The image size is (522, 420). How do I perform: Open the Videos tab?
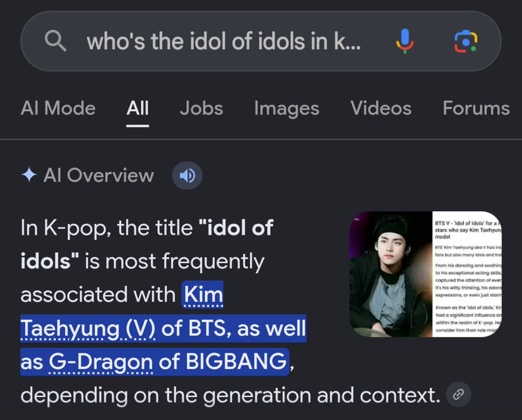(381, 108)
